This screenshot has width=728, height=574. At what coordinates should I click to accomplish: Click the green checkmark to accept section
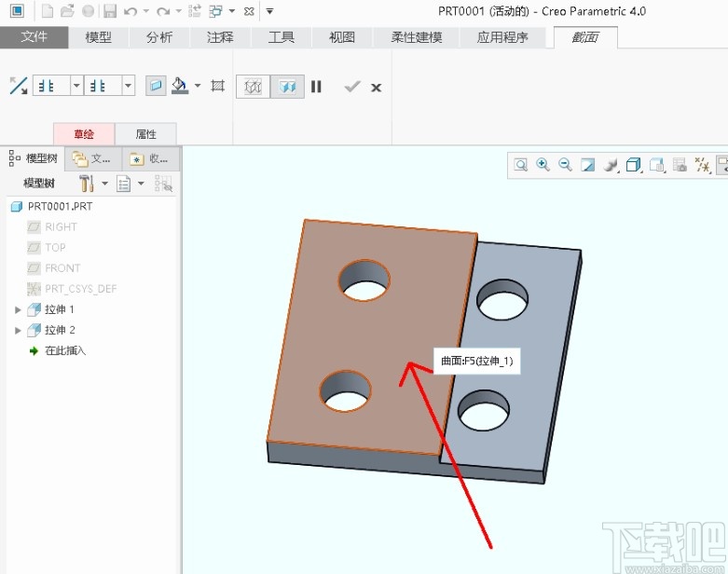pos(351,87)
